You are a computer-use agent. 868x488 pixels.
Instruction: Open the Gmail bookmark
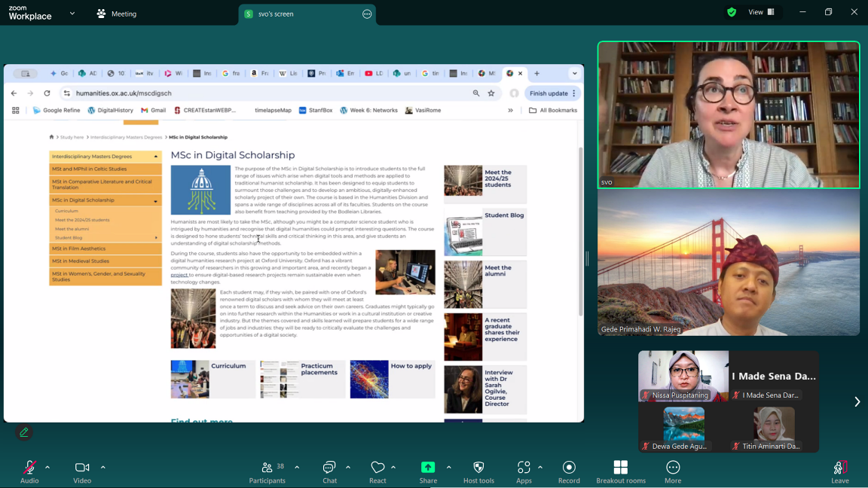click(x=154, y=111)
